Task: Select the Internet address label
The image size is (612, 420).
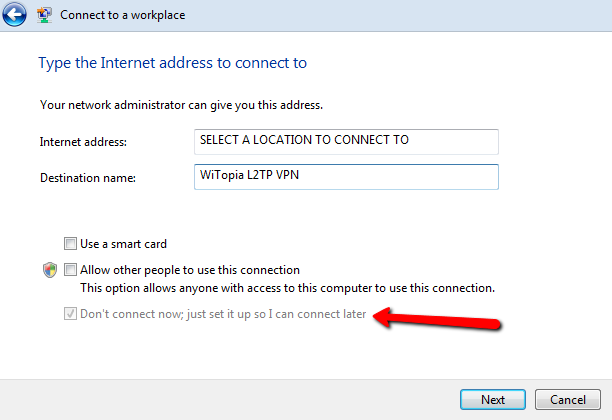Action: (83, 142)
